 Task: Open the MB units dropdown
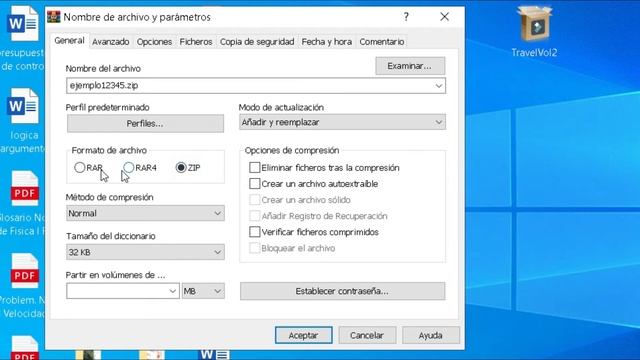[203, 291]
